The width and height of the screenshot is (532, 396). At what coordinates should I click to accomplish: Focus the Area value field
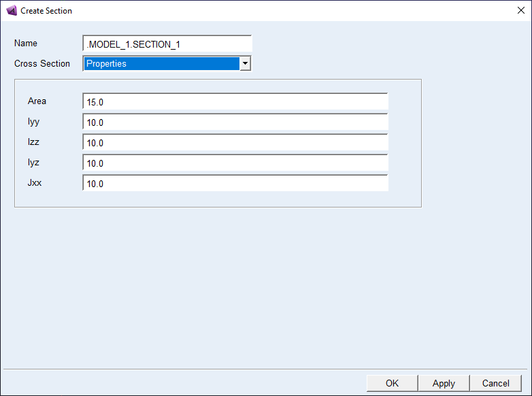point(235,102)
